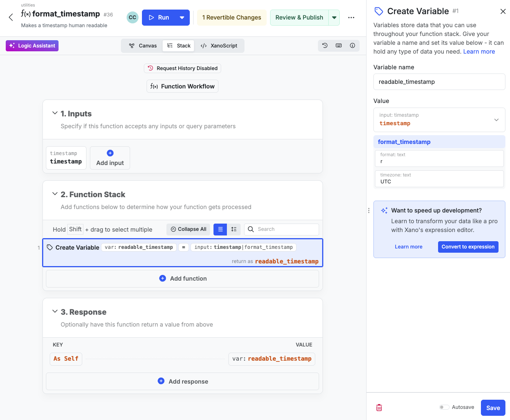The height and width of the screenshot is (420, 510).
Task: Focus the function stack Search field
Action: [x=282, y=229]
